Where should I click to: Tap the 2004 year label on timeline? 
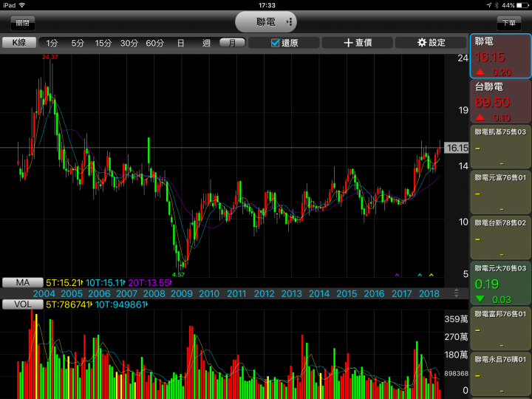44,293
